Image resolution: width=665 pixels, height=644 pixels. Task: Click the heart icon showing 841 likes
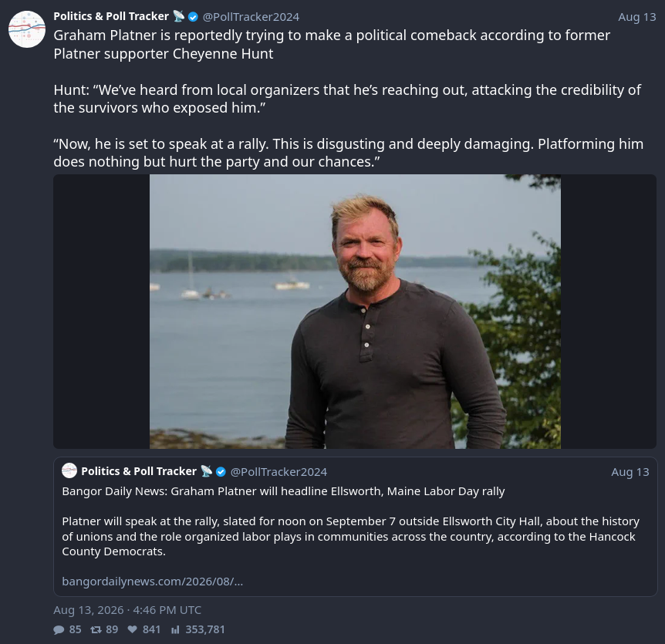click(x=133, y=629)
